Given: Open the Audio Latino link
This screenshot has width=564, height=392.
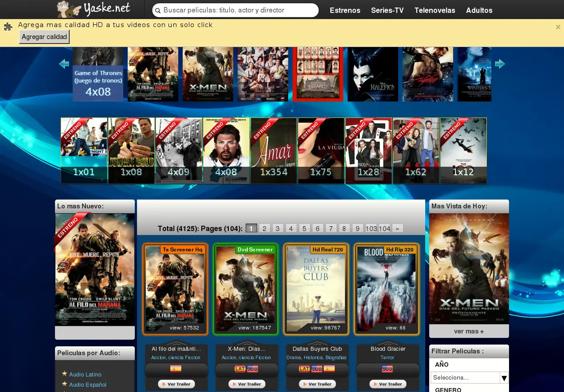Looking at the screenshot, I should pyautogui.click(x=85, y=375).
